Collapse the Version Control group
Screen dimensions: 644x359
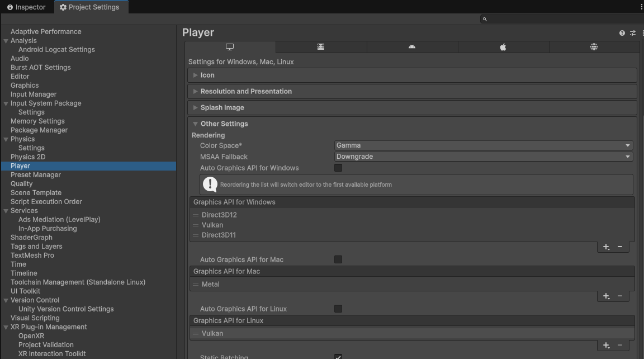point(6,300)
